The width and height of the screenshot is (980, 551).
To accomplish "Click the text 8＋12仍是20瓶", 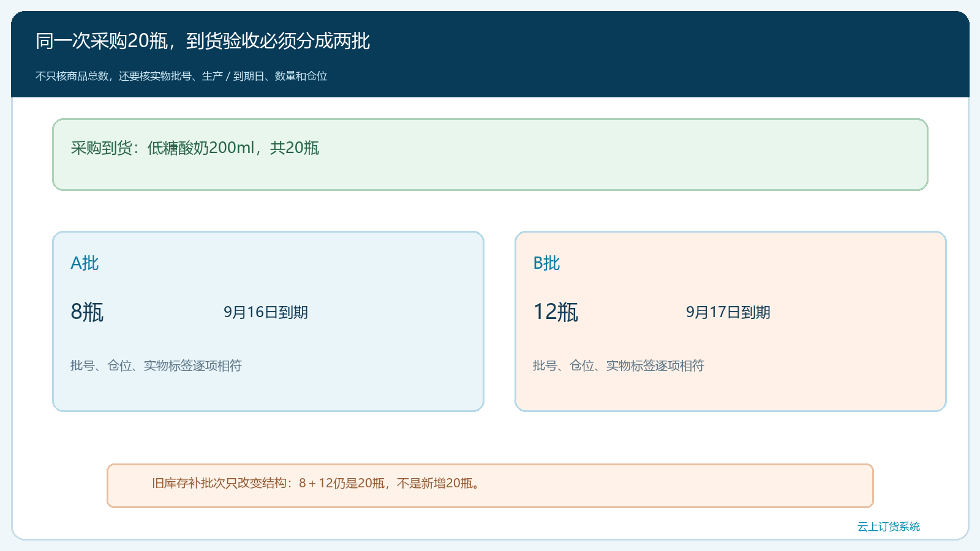I will tap(342, 483).
